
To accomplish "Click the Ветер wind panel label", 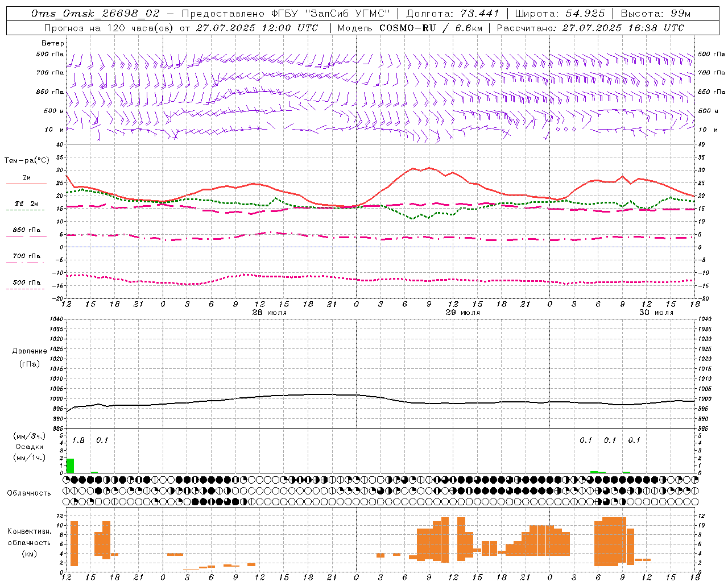I will 53,43.
